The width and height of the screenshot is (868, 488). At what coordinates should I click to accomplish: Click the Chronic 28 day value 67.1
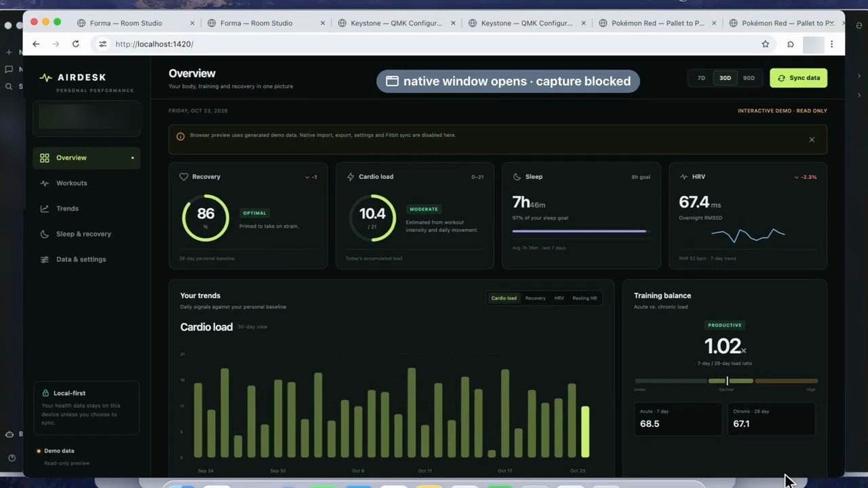741,424
